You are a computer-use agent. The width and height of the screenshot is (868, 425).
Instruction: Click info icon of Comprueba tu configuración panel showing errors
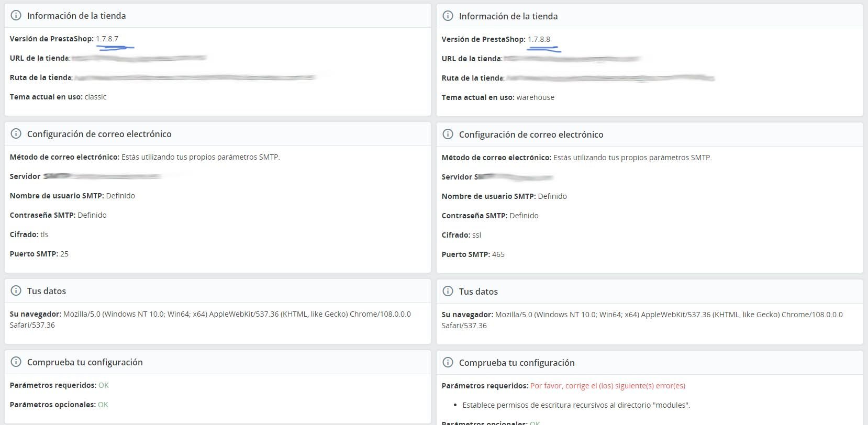pyautogui.click(x=448, y=363)
